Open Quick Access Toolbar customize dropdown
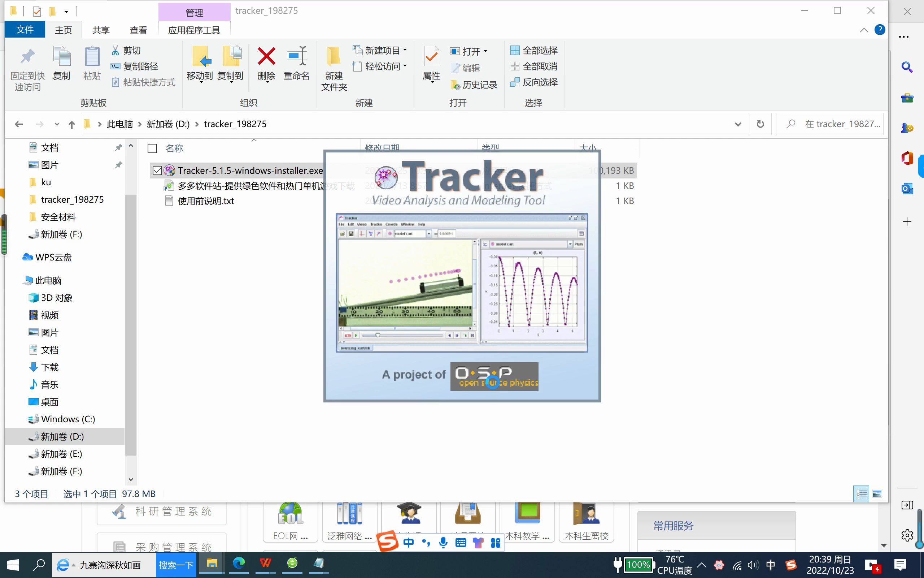 point(66,11)
